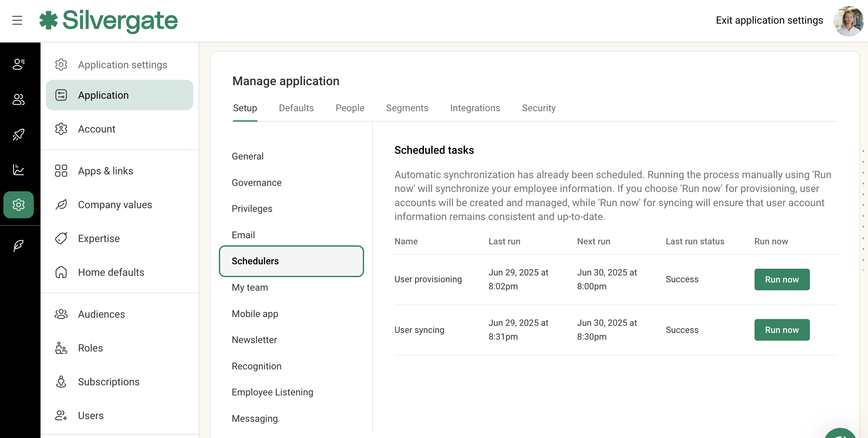Open Governance setup section
This screenshot has height=438, width=868.
257,183
